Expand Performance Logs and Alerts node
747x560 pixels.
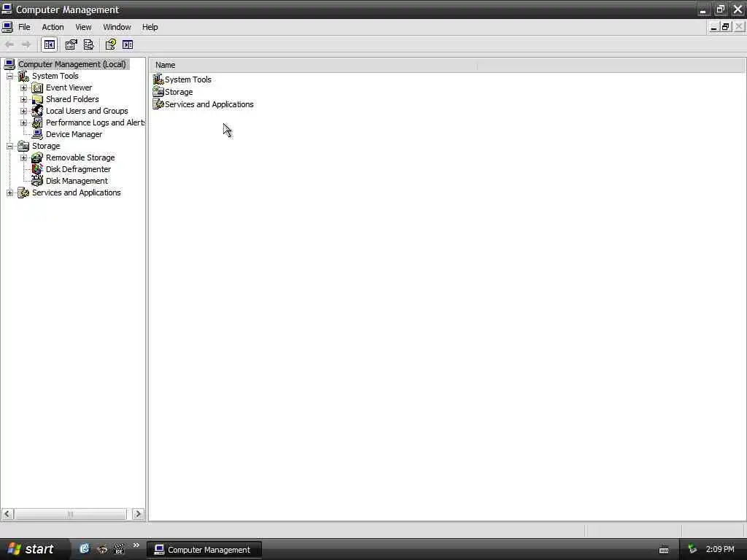click(23, 122)
